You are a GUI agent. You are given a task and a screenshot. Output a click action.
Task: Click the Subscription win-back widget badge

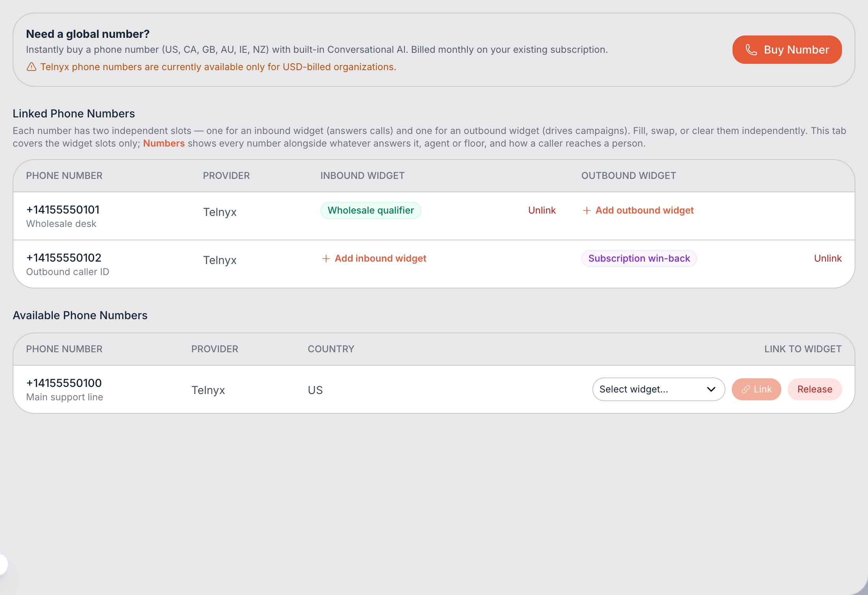click(639, 258)
